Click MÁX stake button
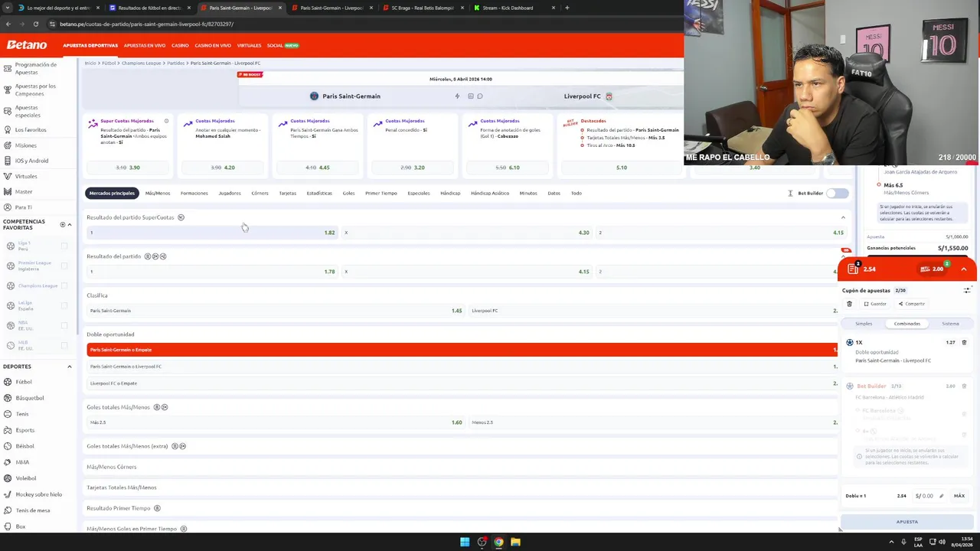Image resolution: width=980 pixels, height=551 pixels. (959, 496)
